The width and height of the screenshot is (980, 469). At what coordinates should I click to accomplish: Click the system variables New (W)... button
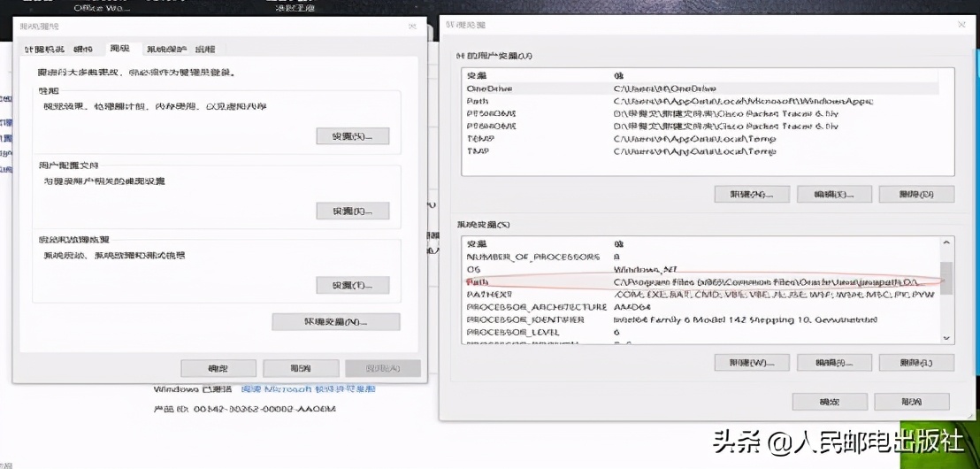click(x=752, y=362)
